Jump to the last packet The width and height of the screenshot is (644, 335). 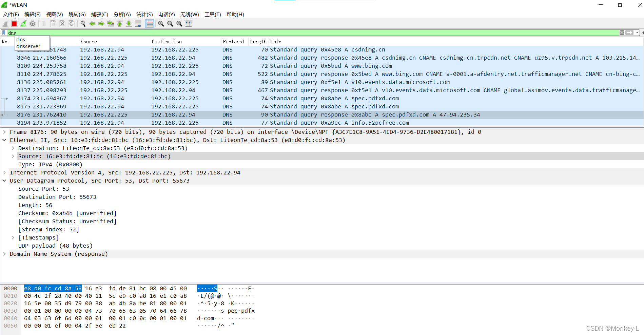coord(129,24)
